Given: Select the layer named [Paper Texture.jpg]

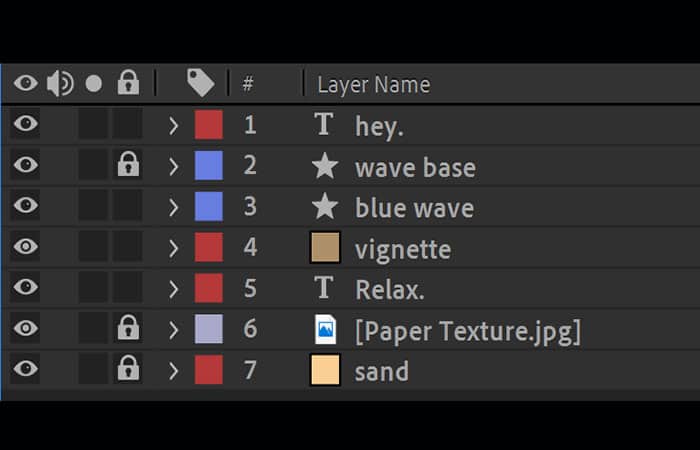Looking at the screenshot, I should click(468, 332).
